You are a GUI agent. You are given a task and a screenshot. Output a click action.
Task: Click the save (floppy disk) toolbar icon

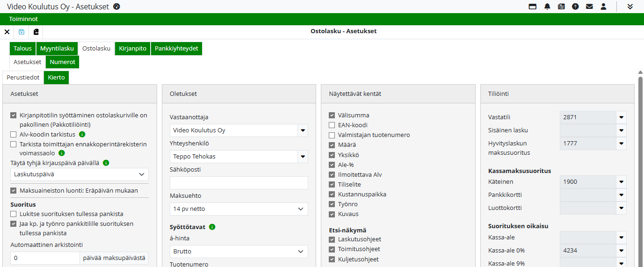22,32
